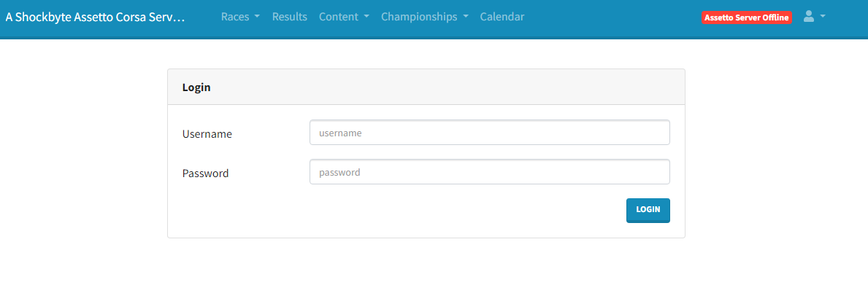Click the Username field label
The image size is (868, 293).
[207, 134]
